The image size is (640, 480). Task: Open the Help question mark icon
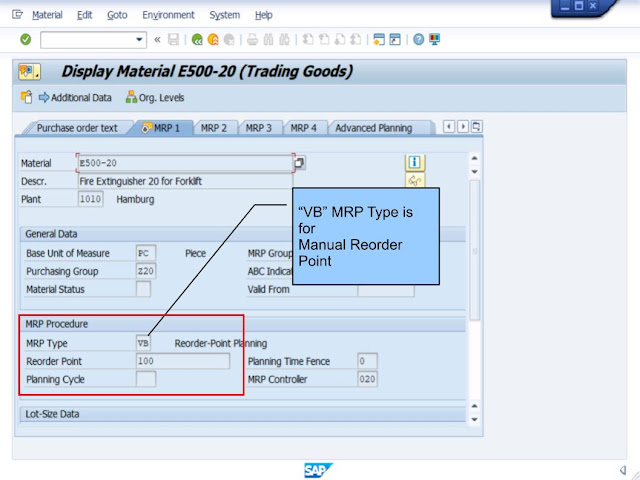[x=418, y=40]
